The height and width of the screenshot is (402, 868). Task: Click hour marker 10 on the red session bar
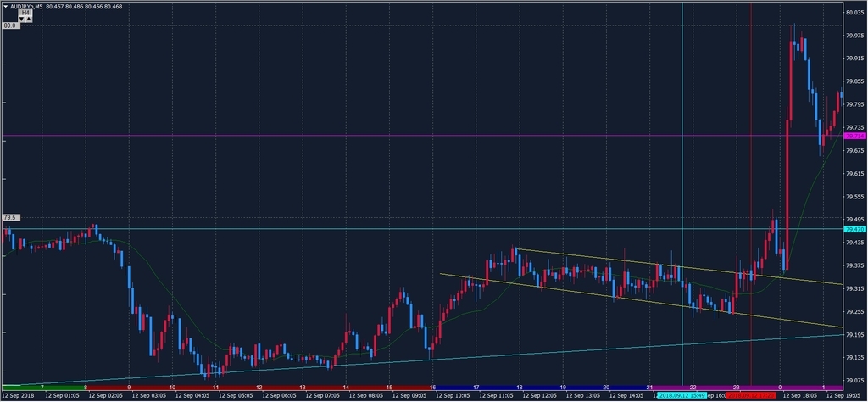(172, 387)
